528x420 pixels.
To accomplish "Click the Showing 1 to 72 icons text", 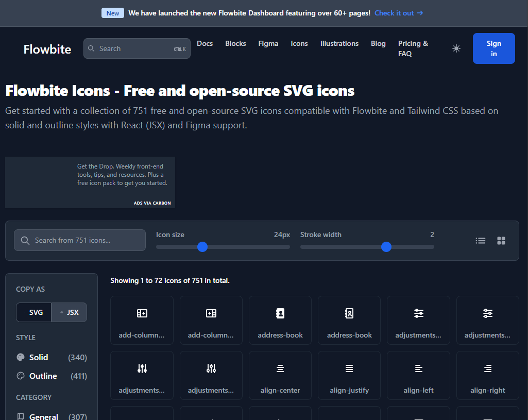I will (x=170, y=280).
